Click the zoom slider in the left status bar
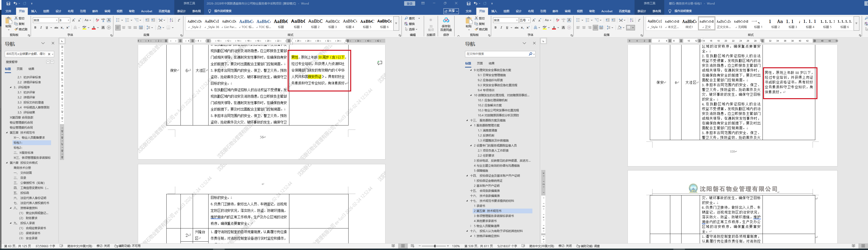868x250 pixels. tap(435, 246)
